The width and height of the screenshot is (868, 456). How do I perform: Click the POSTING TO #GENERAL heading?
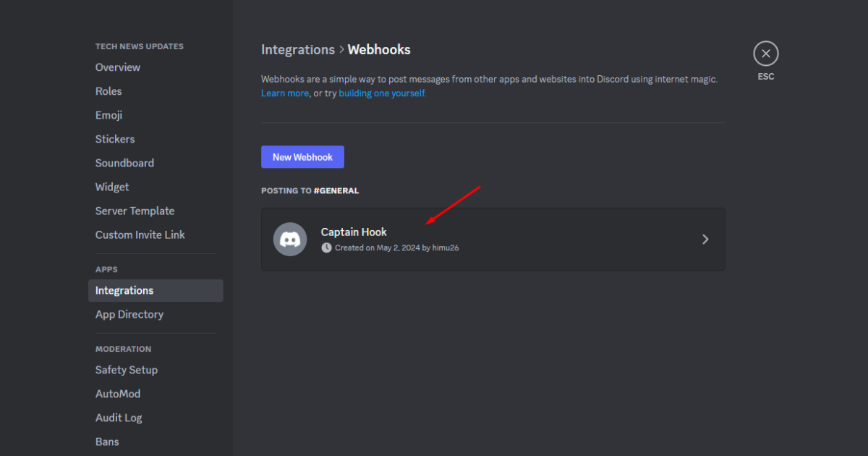[x=310, y=191]
